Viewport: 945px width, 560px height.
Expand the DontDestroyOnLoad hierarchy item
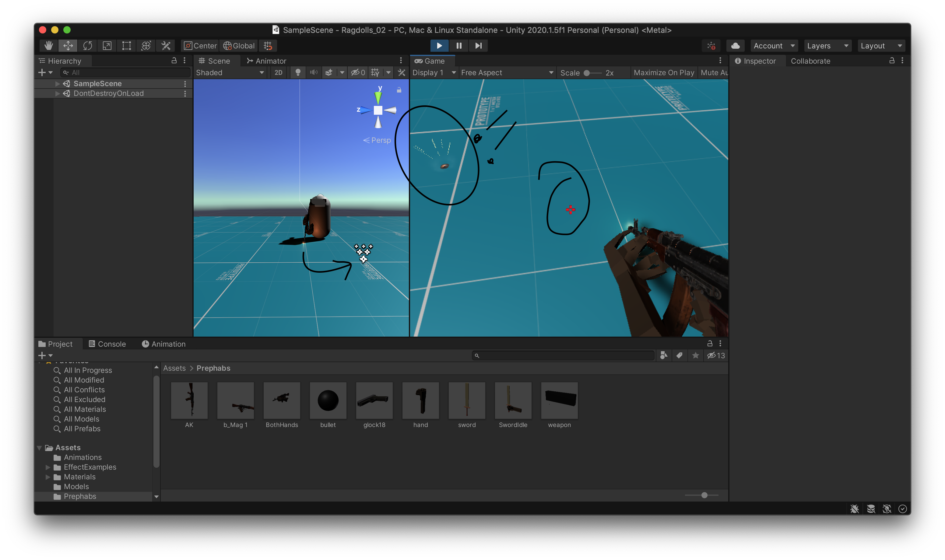[57, 93]
